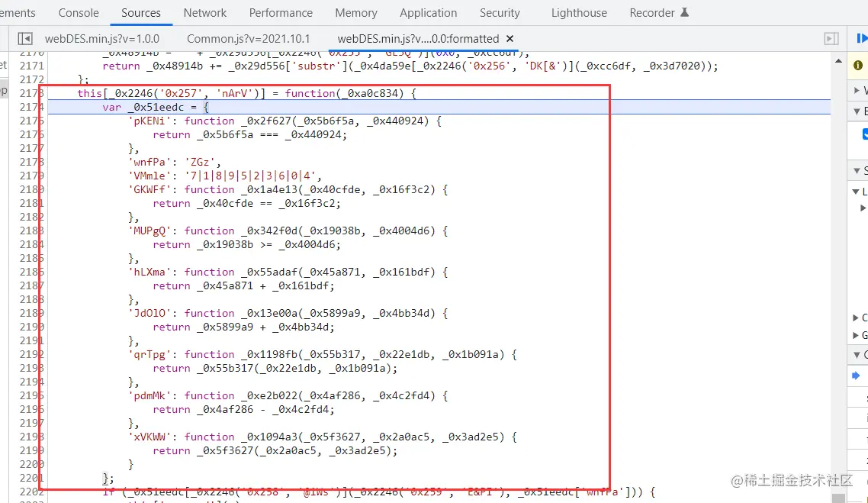Set a breakpoint on line 2171

pyautogui.click(x=31, y=66)
